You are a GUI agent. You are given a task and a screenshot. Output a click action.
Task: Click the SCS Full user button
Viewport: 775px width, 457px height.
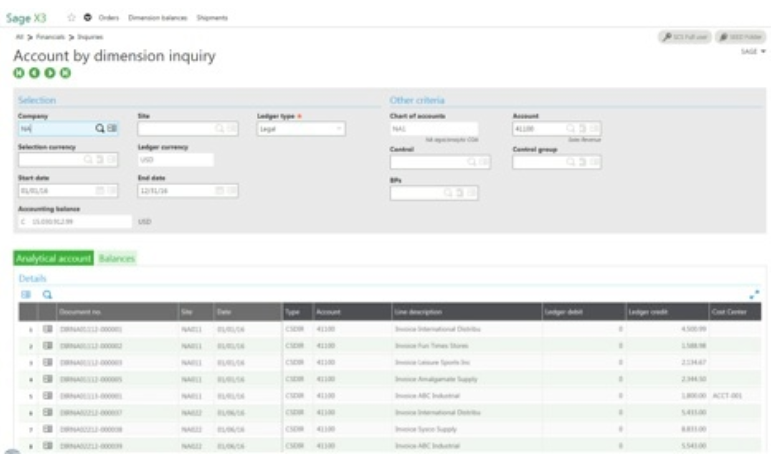click(685, 37)
